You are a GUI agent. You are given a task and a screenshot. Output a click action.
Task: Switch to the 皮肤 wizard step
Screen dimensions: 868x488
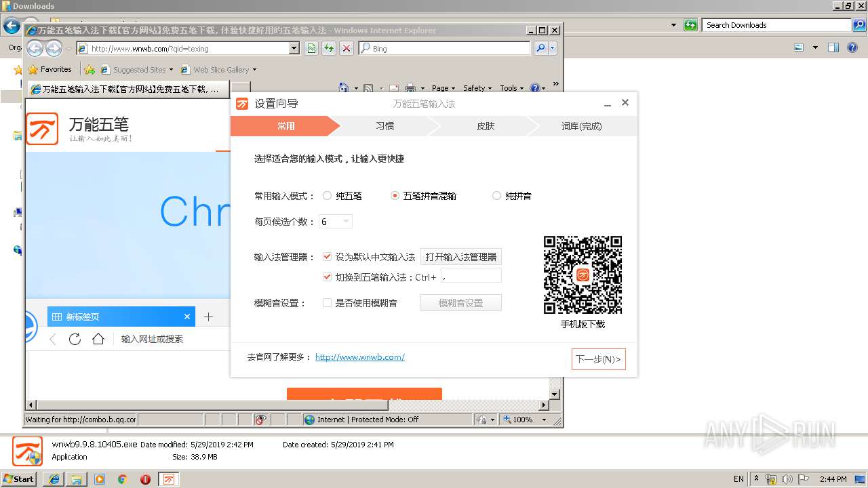point(486,126)
